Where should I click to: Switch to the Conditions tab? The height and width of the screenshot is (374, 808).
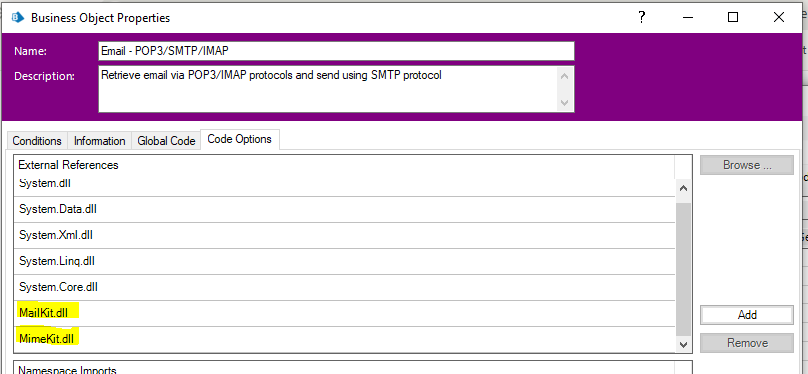37,141
